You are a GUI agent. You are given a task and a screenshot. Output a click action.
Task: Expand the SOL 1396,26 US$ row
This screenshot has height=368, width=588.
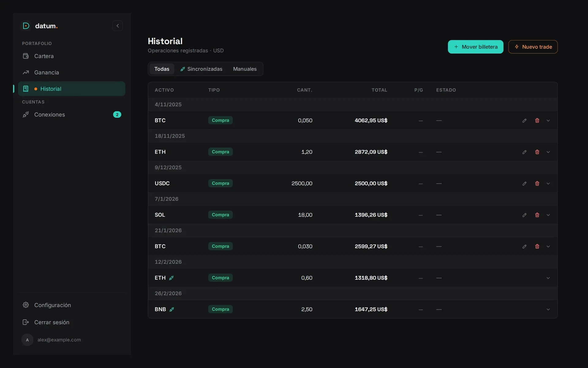[x=548, y=215]
